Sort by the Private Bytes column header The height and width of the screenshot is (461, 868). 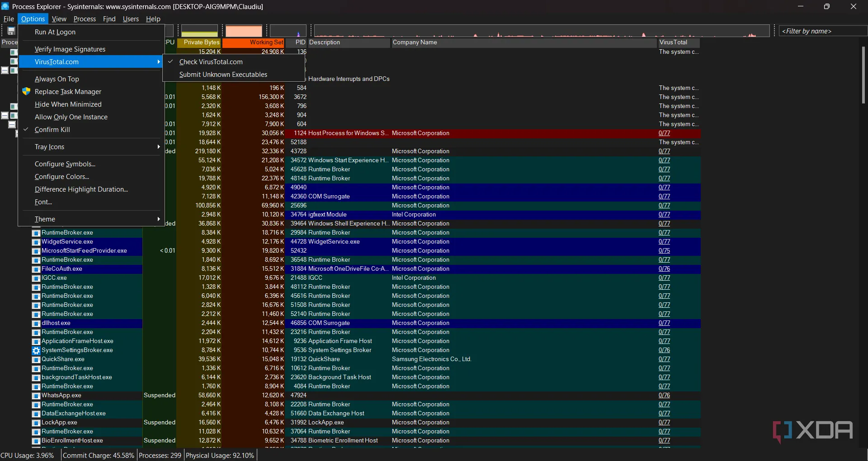click(198, 42)
